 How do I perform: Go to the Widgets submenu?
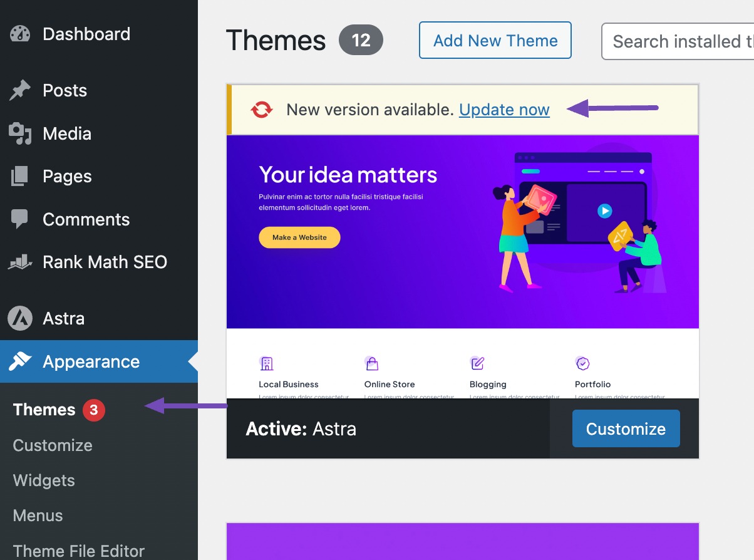(44, 480)
